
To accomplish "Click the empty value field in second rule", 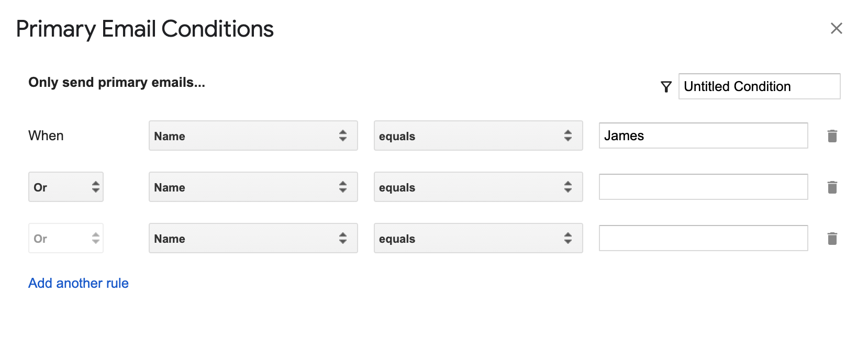I will 703,187.
